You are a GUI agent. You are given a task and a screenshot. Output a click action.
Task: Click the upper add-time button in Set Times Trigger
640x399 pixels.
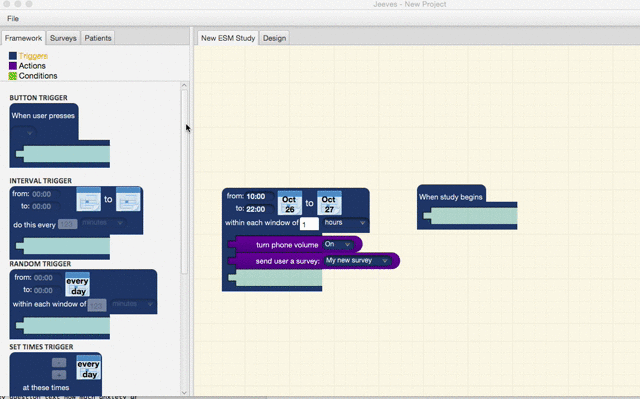[x=59, y=362]
